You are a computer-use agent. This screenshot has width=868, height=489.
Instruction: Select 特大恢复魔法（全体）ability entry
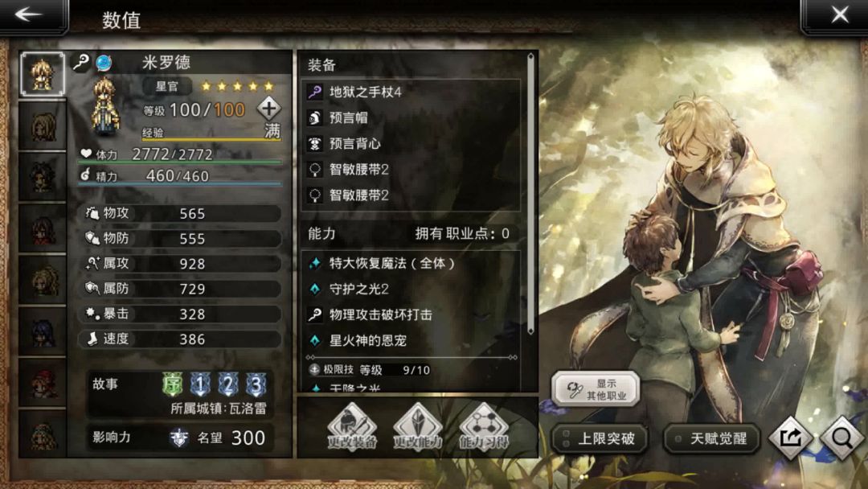411,263
